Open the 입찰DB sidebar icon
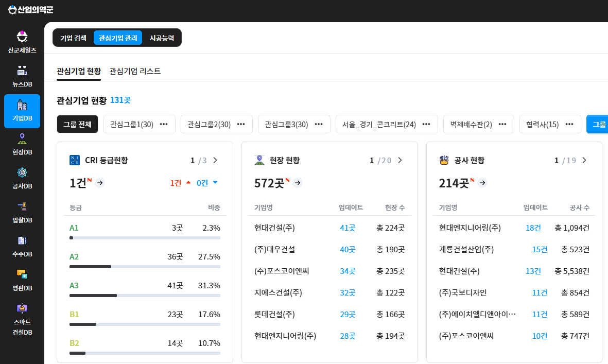This screenshot has width=608, height=364. [x=22, y=212]
